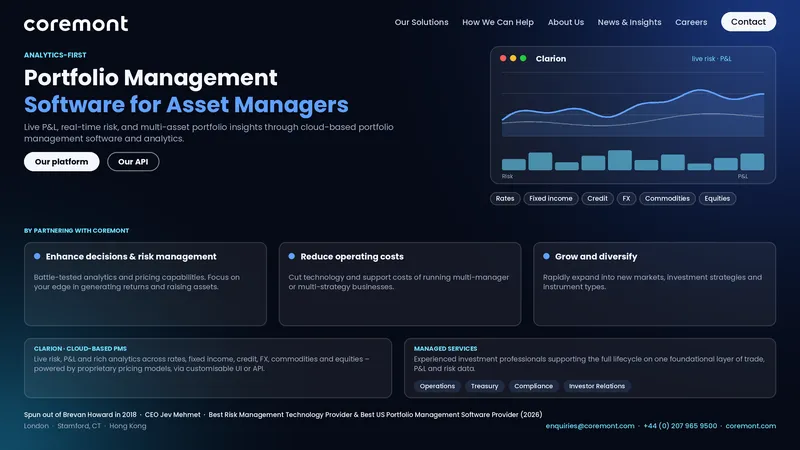Open the Grow and diversify card
Screen dimensions: 800x450
click(x=655, y=284)
